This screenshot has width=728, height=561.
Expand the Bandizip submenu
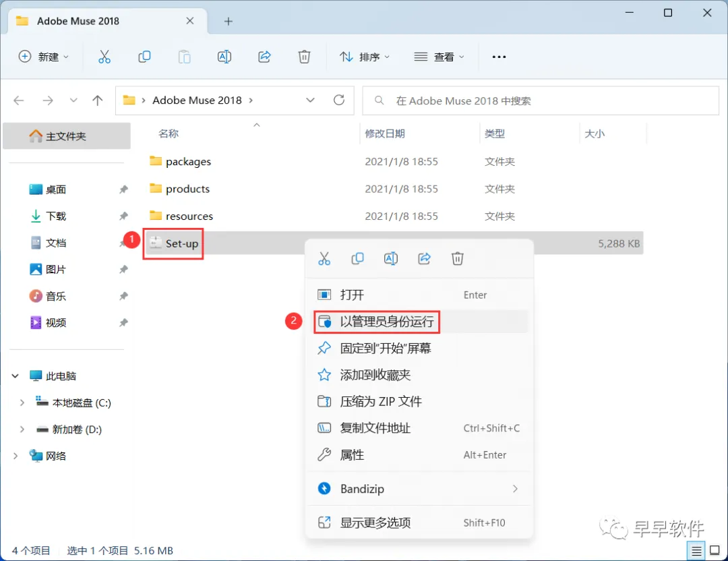click(x=515, y=489)
